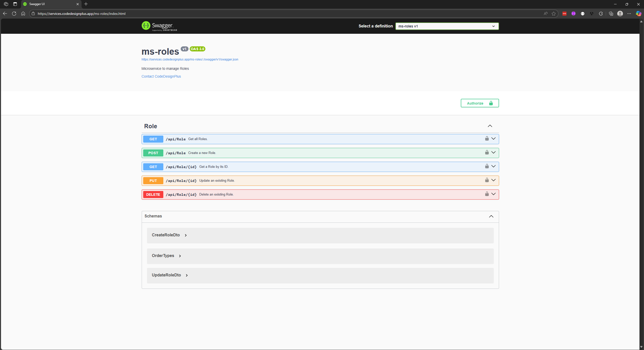Image resolution: width=644 pixels, height=350 pixels.
Task: Click lock icon on PUT /api/Role/{id} row
Action: coord(487,180)
